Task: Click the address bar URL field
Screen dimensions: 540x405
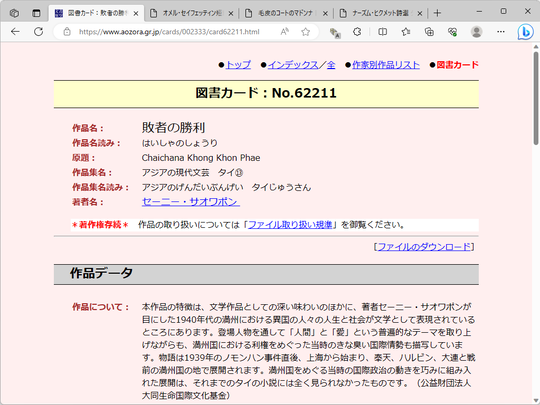Action: (169, 32)
